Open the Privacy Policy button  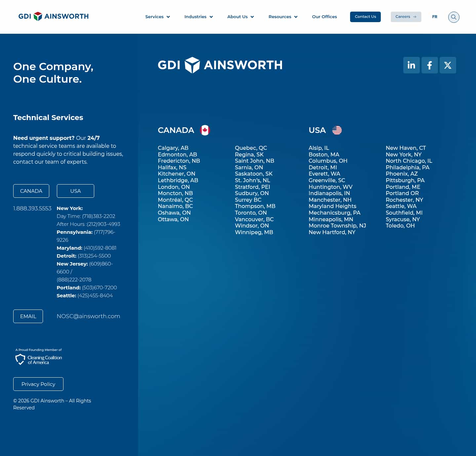38,384
